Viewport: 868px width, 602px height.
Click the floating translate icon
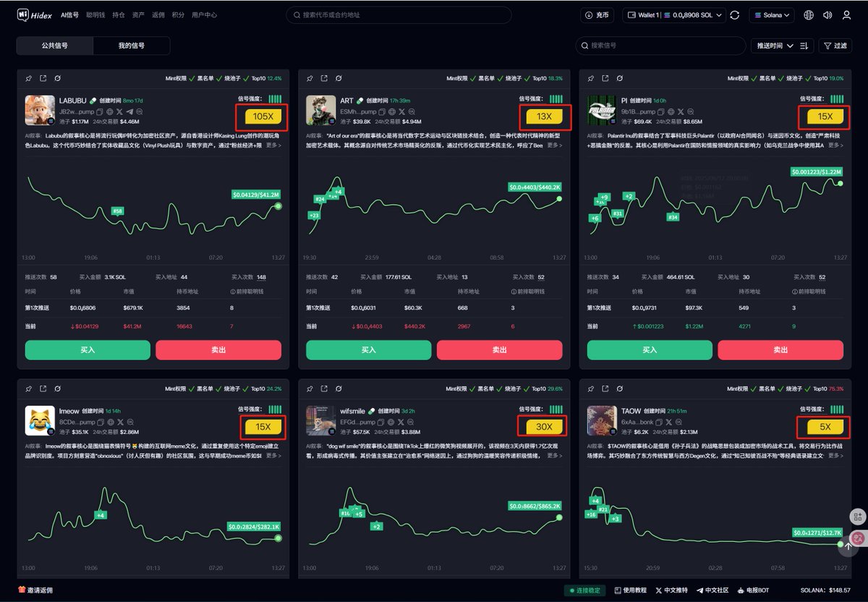click(858, 538)
